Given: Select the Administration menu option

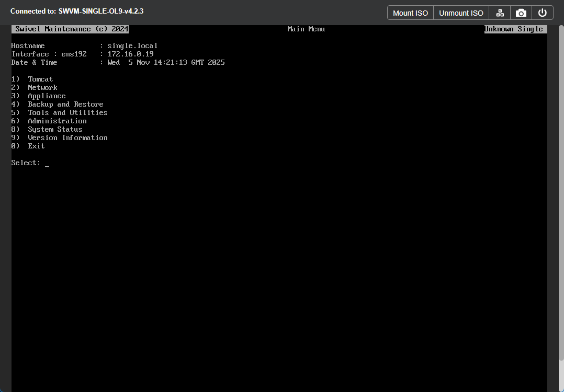Looking at the screenshot, I should coord(57,121).
